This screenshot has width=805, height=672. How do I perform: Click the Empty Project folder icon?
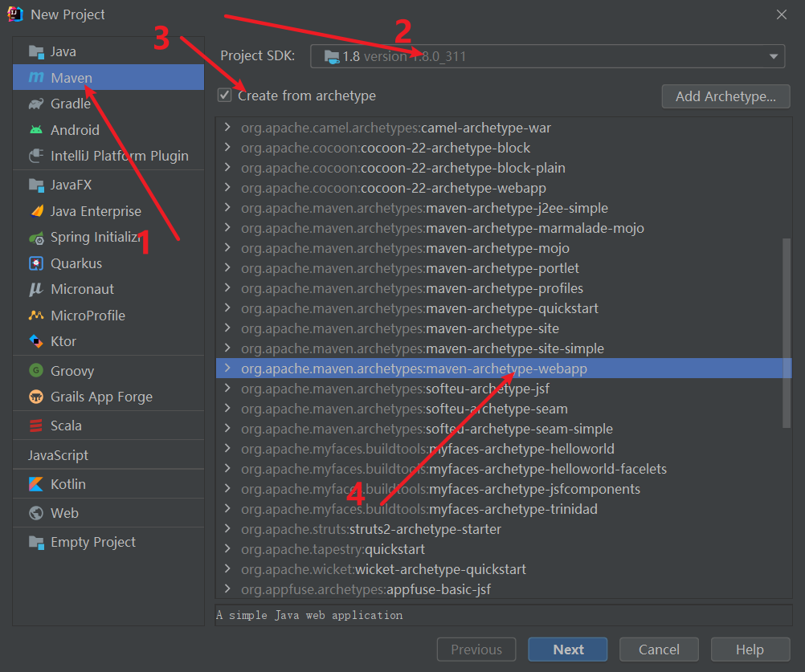[x=36, y=542]
